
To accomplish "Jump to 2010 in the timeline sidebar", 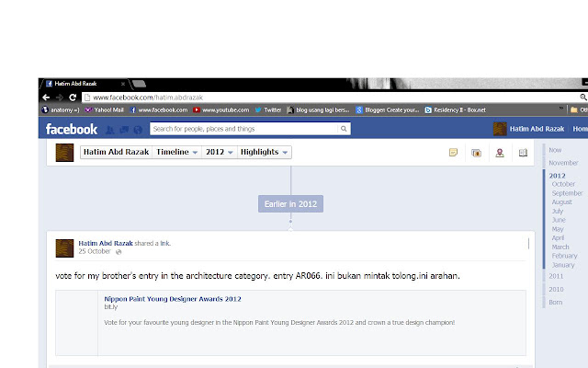I will [556, 290].
